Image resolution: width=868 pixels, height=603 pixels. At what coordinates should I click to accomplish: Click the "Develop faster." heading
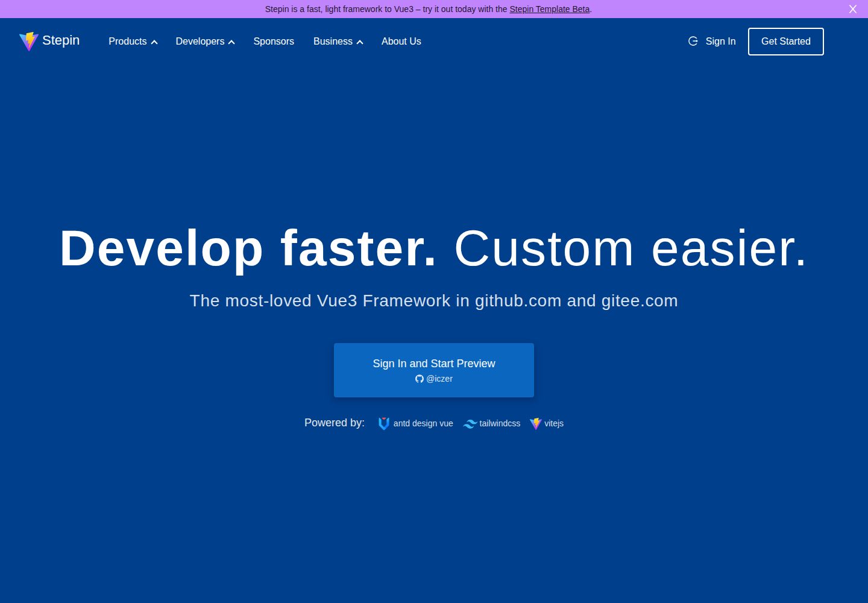pos(248,248)
